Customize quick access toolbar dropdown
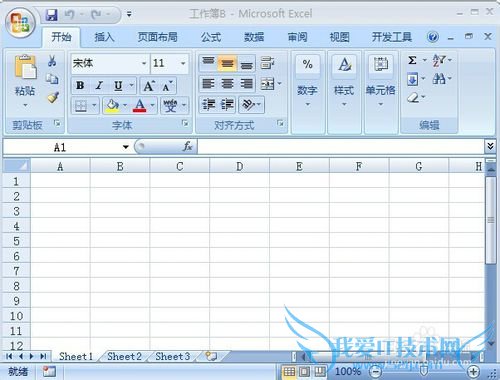The height and width of the screenshot is (380, 500). coord(129,14)
